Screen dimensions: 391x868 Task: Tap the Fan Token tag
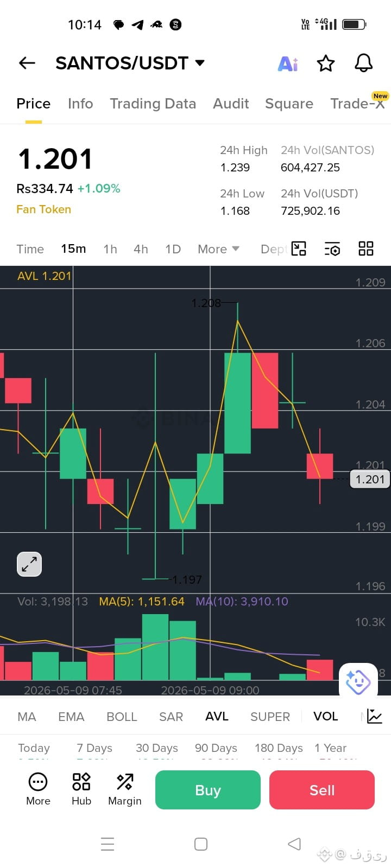43,209
